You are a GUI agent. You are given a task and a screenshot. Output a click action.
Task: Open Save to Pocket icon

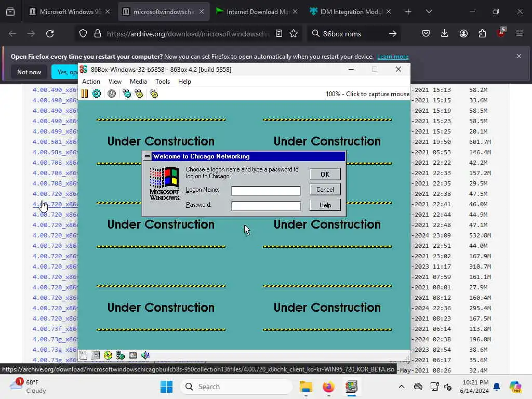pos(426,34)
